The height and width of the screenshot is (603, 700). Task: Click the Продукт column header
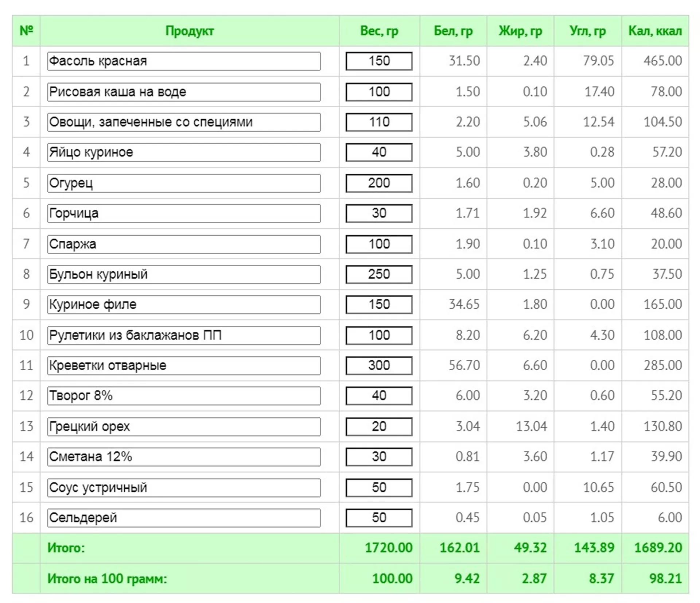(189, 31)
